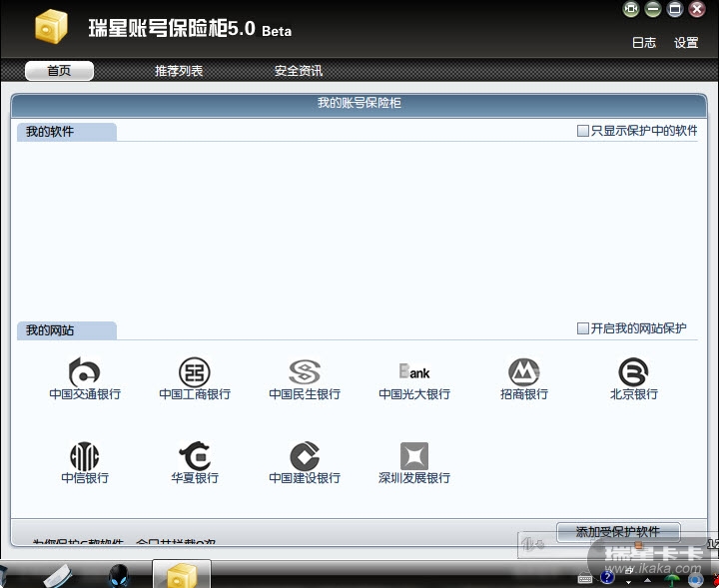The width and height of the screenshot is (719, 588).
Task: Switch to the 首页 tab
Action: (x=59, y=71)
